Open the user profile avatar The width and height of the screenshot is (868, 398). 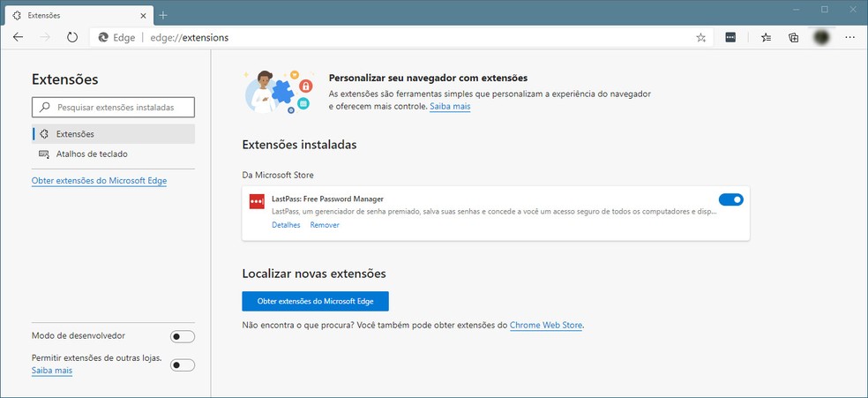(822, 37)
